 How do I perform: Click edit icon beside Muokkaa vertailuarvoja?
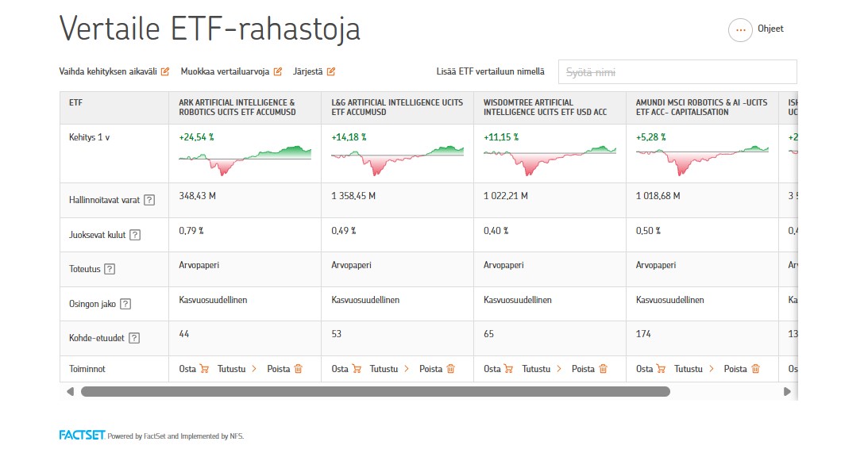[278, 71]
